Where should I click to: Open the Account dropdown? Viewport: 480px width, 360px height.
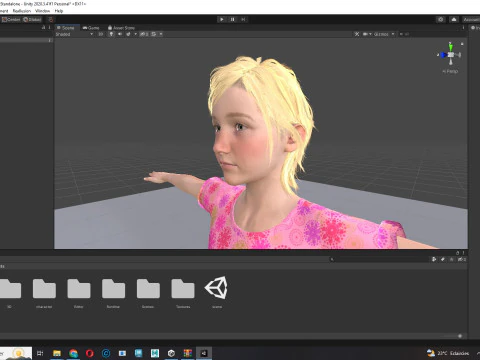(471, 20)
